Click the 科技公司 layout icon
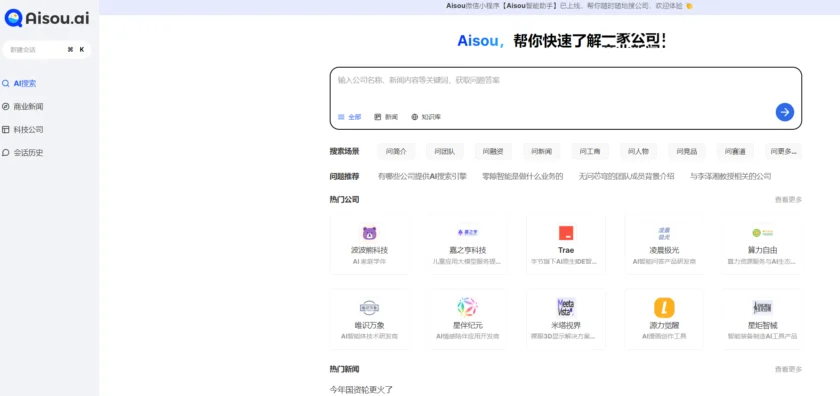Viewport: 840px width, 396px height. point(6,130)
